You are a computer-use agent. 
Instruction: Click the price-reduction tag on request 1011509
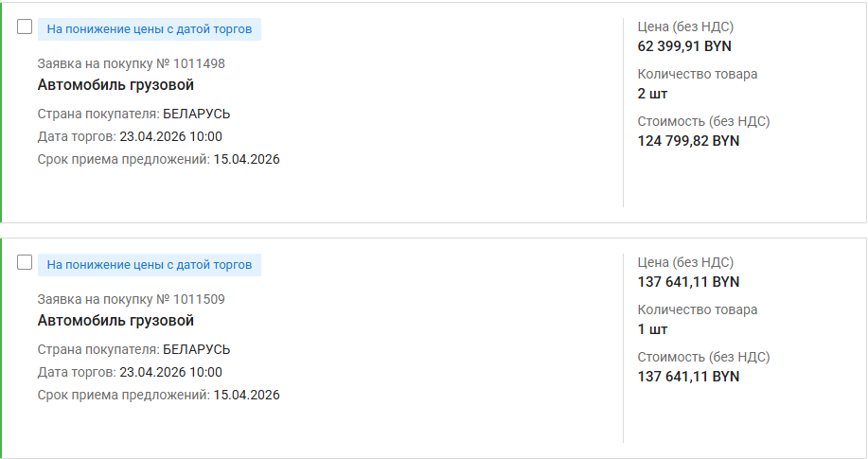pyautogui.click(x=150, y=265)
